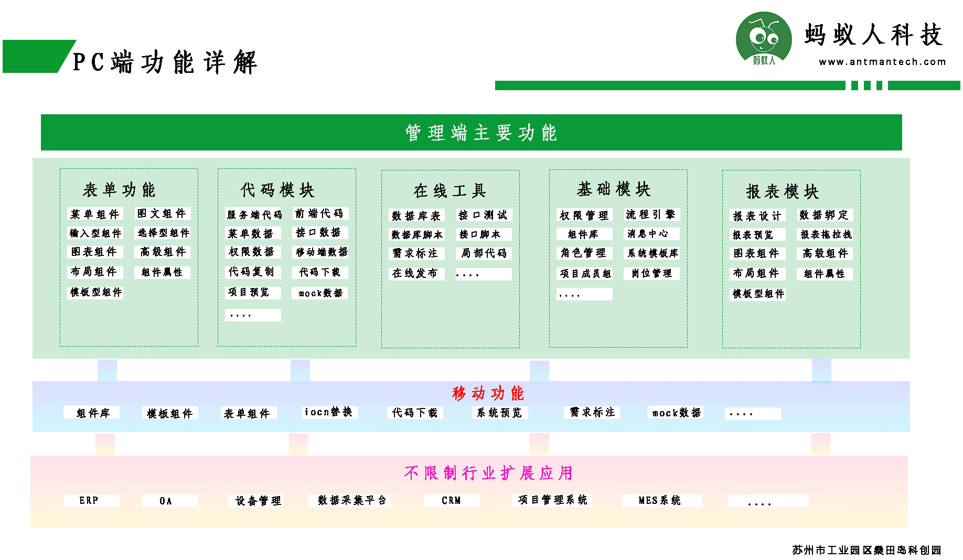Viewport: 963px width, 560px height.
Task: Click the 代码模块 section heading
Action: [277, 190]
